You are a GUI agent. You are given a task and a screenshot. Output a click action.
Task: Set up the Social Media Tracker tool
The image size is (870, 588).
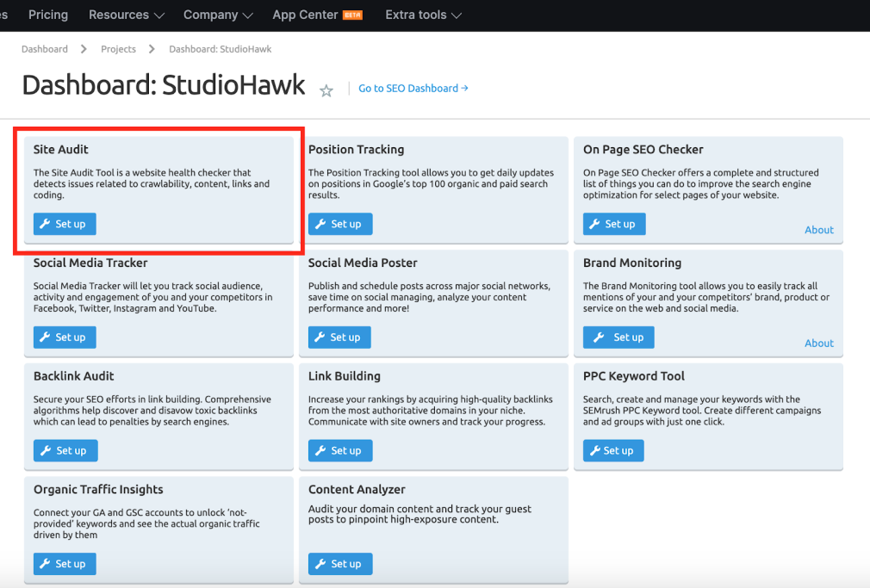pyautogui.click(x=65, y=337)
